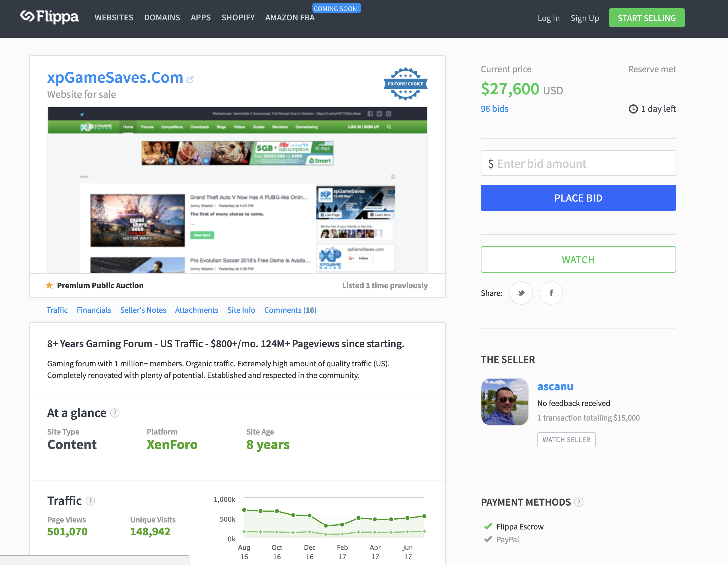This screenshot has height=565, width=728.
Task: Click the Watch button
Action: (578, 259)
